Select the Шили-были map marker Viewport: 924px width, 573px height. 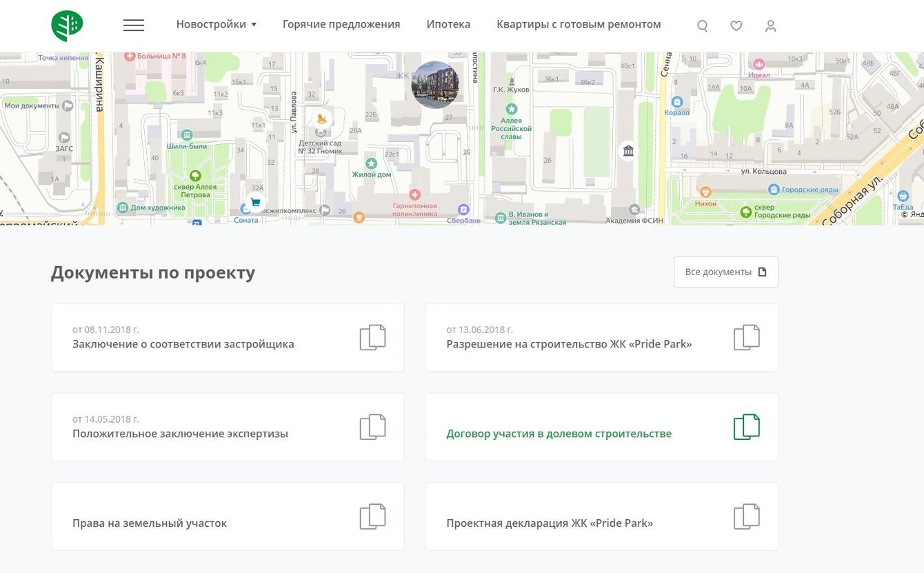click(x=187, y=134)
